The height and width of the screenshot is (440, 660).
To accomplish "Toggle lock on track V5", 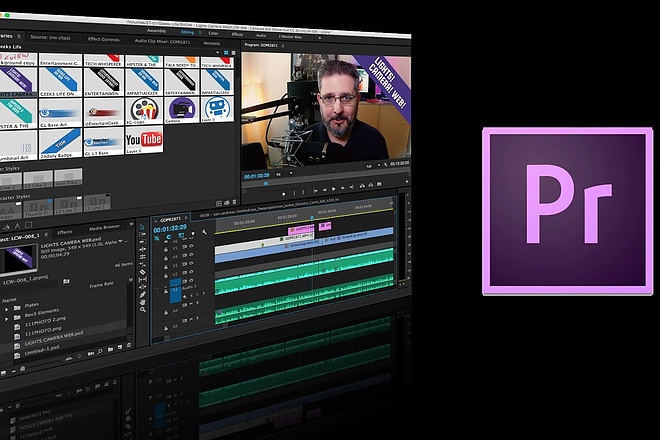I will tap(166, 250).
